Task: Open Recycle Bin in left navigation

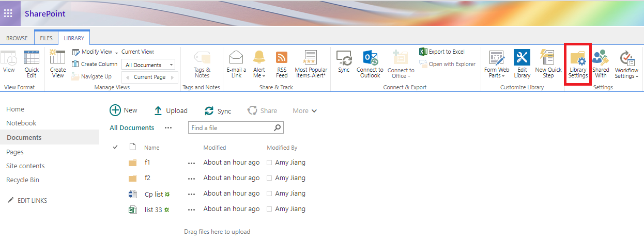Action: tap(23, 180)
